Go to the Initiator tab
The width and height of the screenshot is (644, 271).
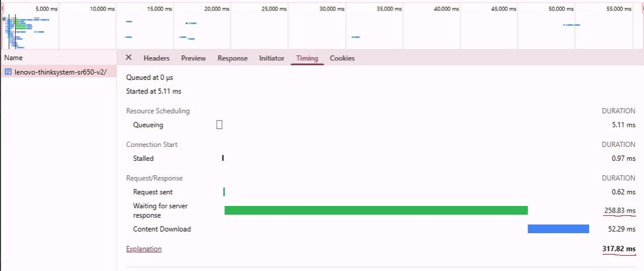pos(271,58)
